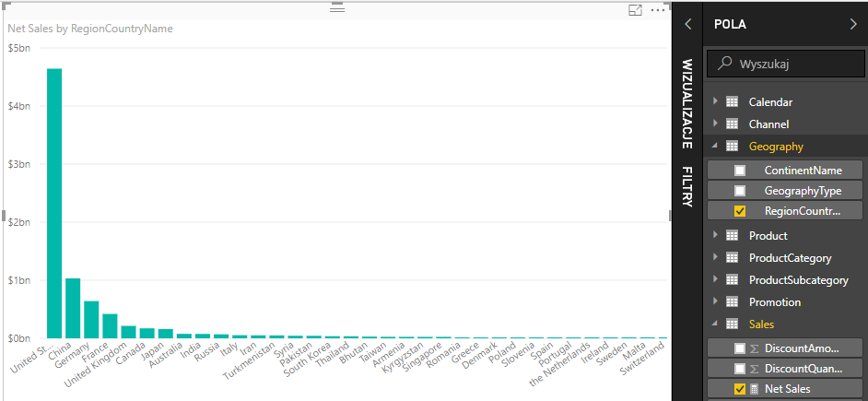
Task: Click the sigma icon beside DiscountQuan...
Action: (754, 369)
